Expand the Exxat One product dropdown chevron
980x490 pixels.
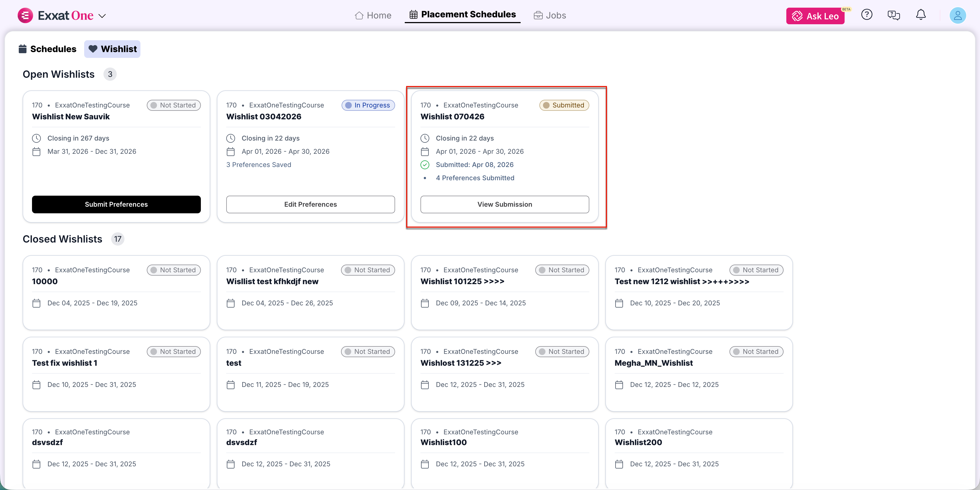pos(102,16)
